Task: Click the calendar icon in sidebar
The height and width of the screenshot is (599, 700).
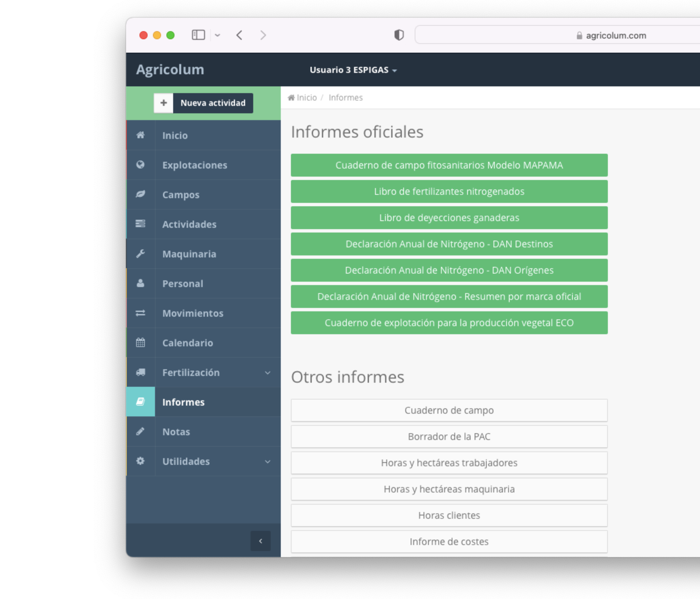Action: [141, 342]
